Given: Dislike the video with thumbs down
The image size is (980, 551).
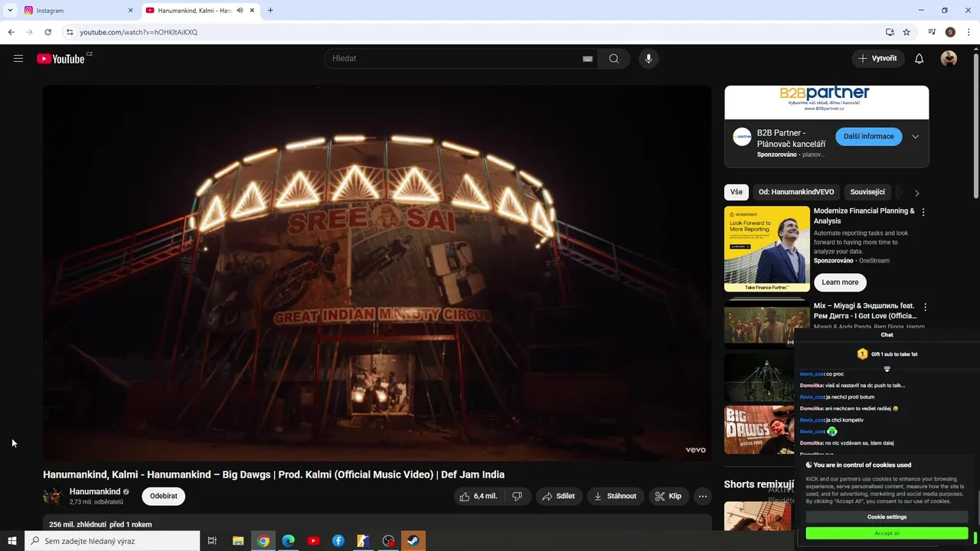Looking at the screenshot, I should [x=518, y=496].
